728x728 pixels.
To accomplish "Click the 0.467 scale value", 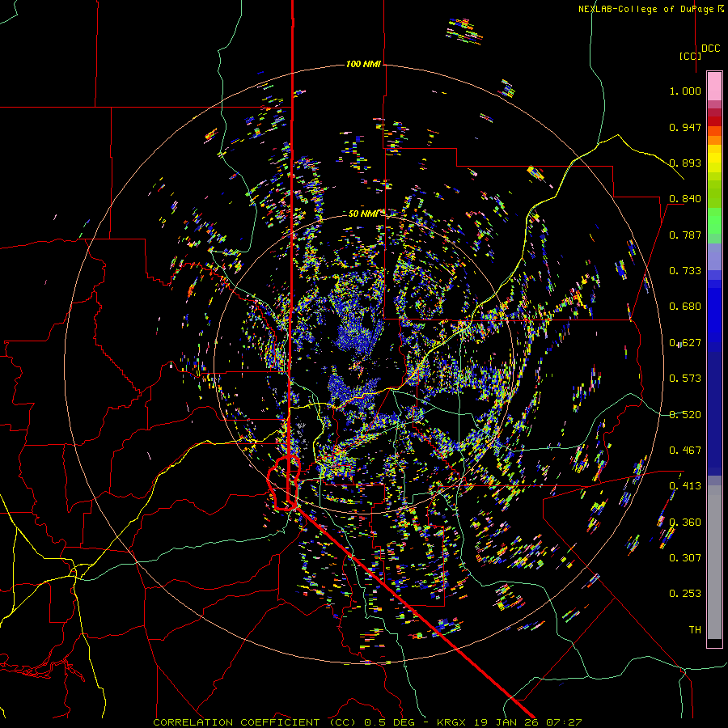I will (x=685, y=451).
